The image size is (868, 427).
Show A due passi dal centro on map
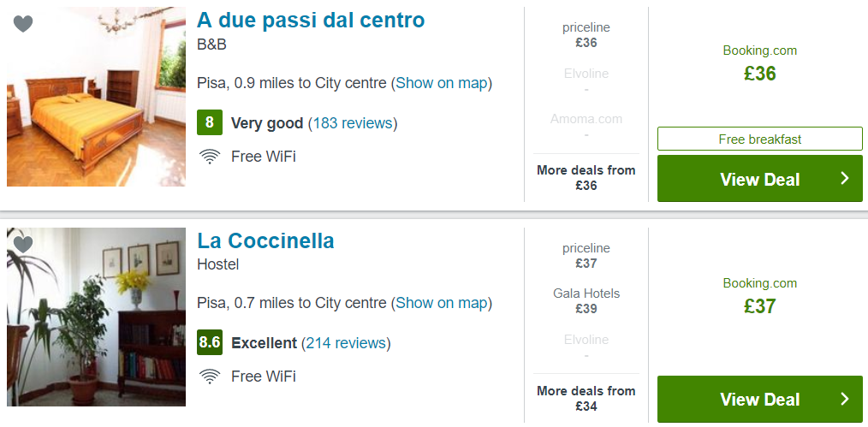click(x=441, y=84)
